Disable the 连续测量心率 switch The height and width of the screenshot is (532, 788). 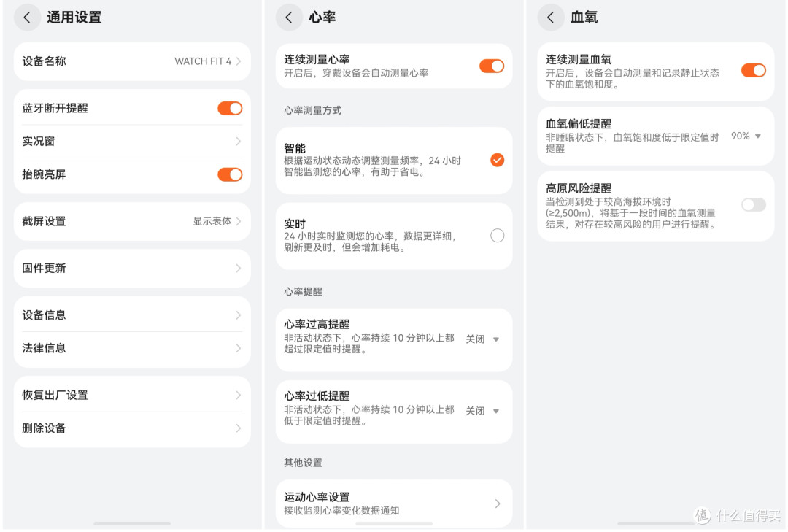[x=492, y=66]
